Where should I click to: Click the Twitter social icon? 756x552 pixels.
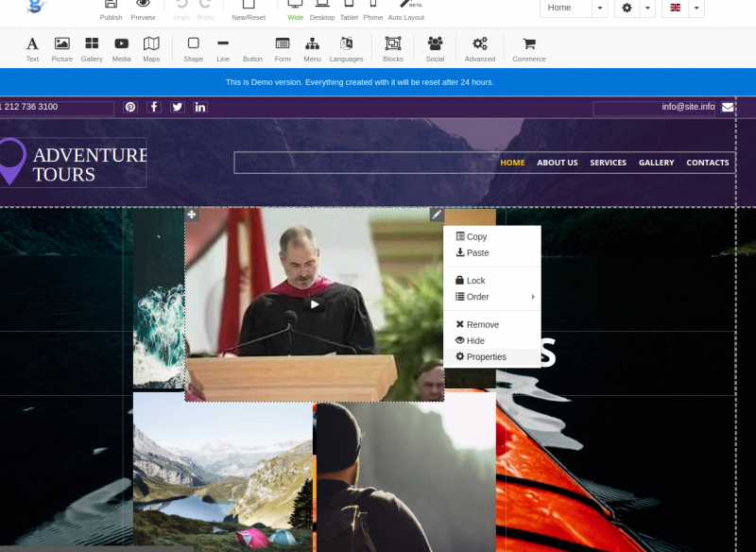click(177, 107)
